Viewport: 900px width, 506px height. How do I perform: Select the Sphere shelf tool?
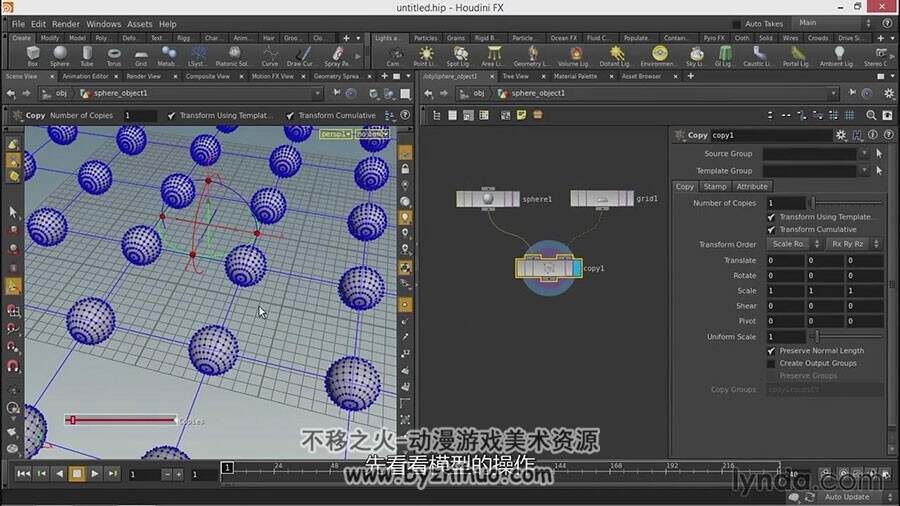tap(60, 56)
